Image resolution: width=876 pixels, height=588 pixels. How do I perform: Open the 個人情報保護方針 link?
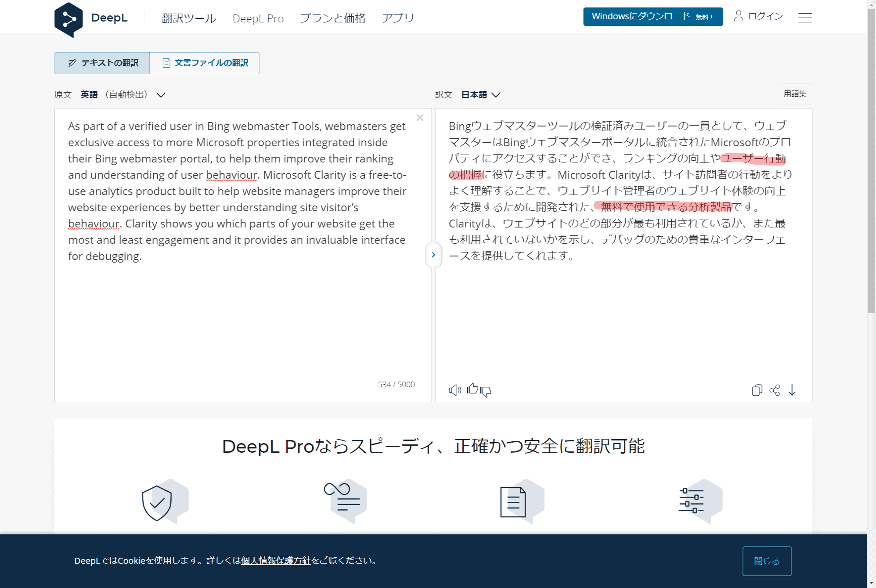pos(276,560)
